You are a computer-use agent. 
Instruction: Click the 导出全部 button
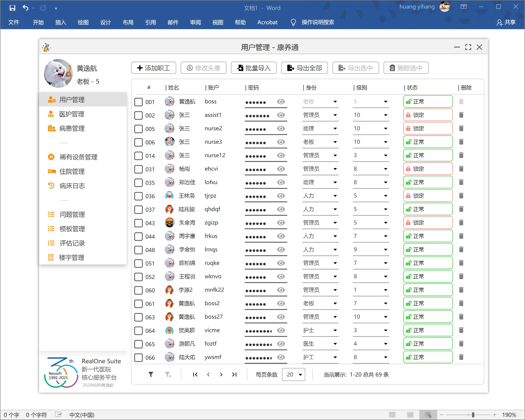coord(304,68)
